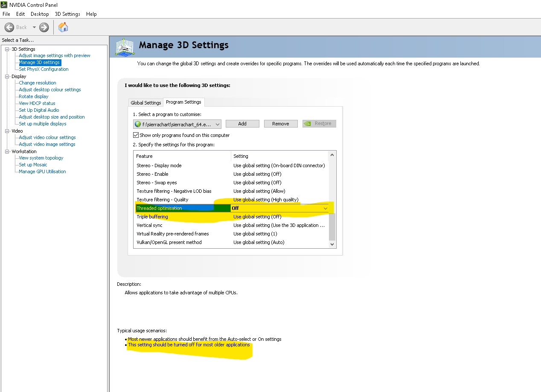Open the Help menu
The width and height of the screenshot is (541, 392).
tap(91, 14)
